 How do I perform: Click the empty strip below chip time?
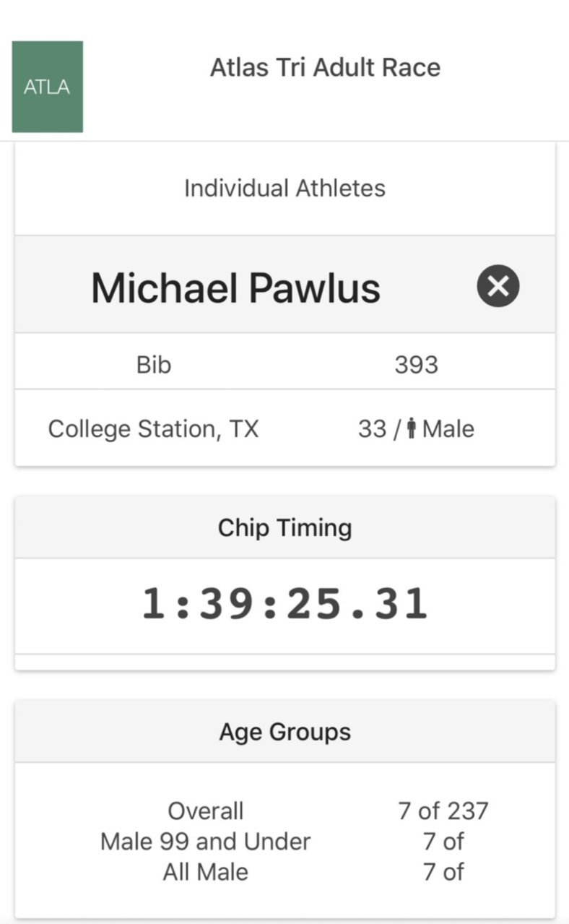click(285, 662)
